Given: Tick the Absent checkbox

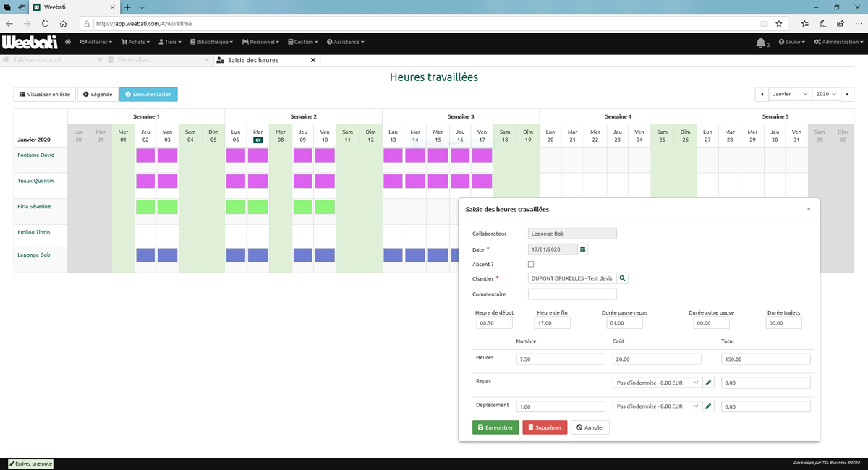Looking at the screenshot, I should [x=531, y=265].
